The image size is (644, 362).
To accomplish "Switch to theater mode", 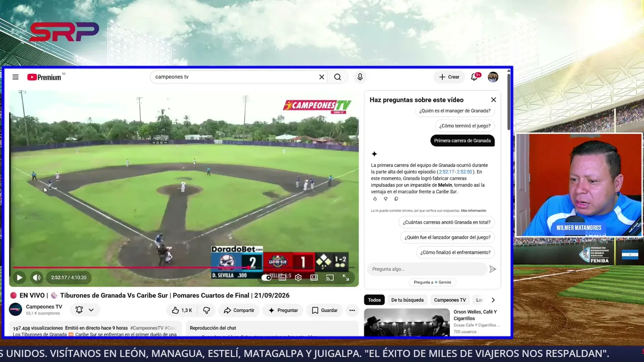I will (314, 278).
